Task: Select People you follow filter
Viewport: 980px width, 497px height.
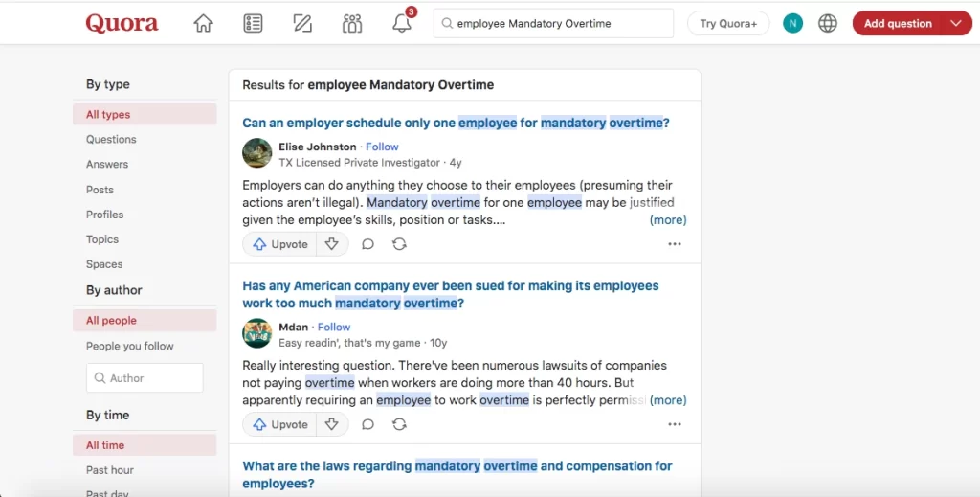Action: click(130, 346)
